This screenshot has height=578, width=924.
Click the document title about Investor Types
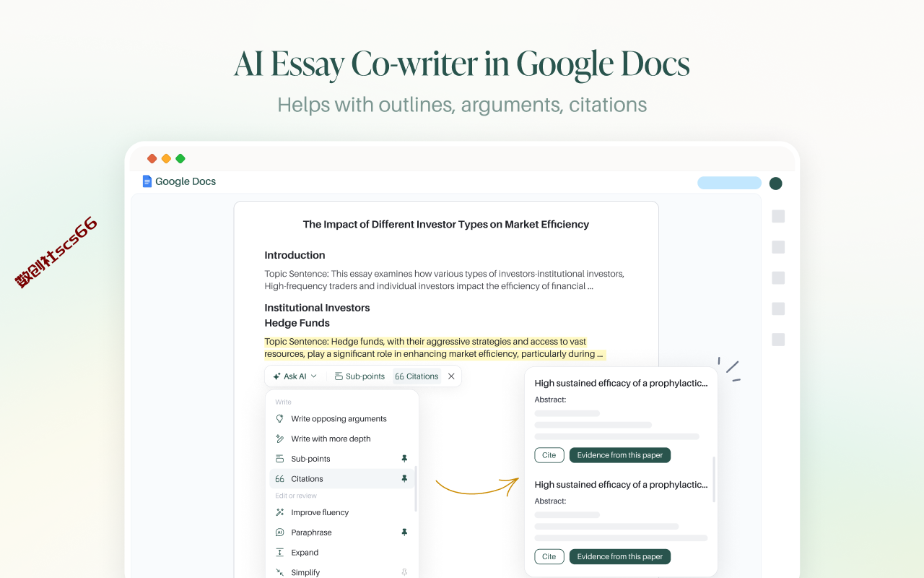[x=446, y=225]
